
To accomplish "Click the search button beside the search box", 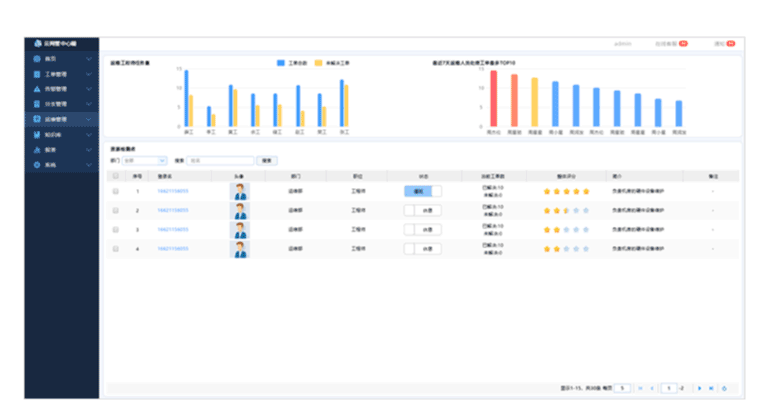I will 267,161.
